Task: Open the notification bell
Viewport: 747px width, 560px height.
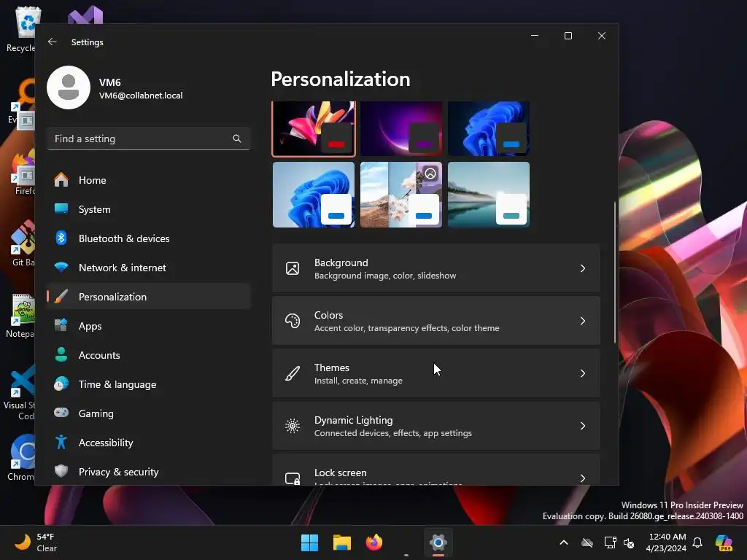Action: click(697, 542)
